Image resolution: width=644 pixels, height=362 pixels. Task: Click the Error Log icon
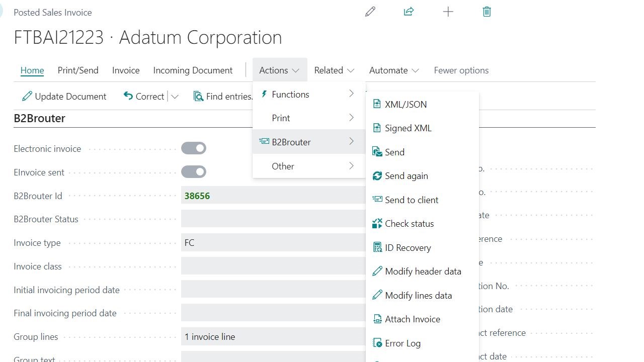point(377,343)
